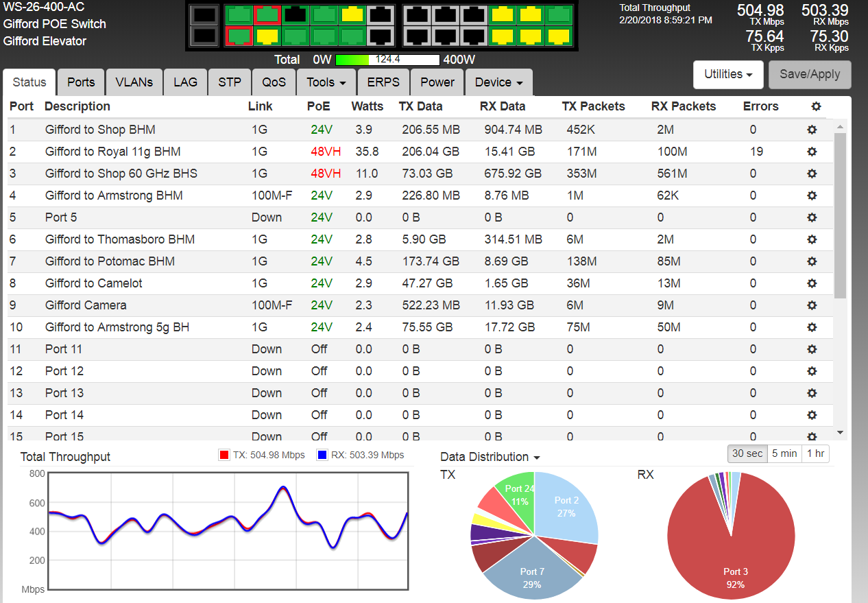The height and width of the screenshot is (603, 868).
Task: Open the Power tab
Action: coord(437,82)
